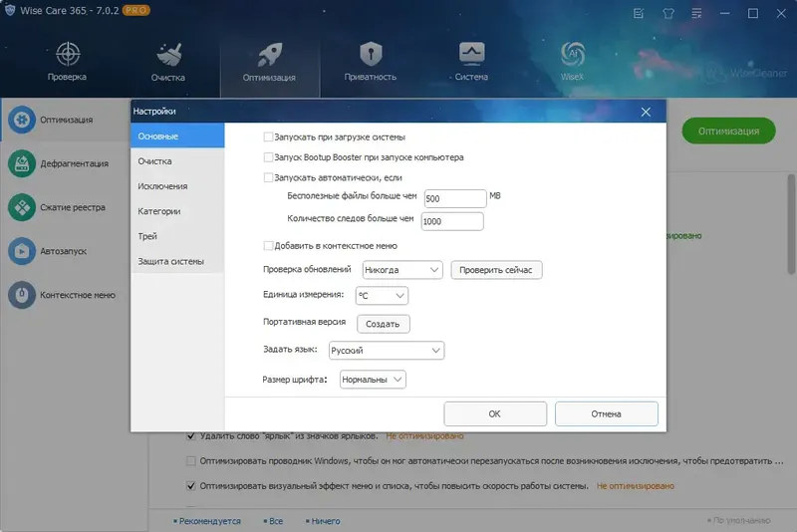This screenshot has height=532, width=797.
Task: Click the Wise Care 365 shield logo
Action: pos(10,10)
